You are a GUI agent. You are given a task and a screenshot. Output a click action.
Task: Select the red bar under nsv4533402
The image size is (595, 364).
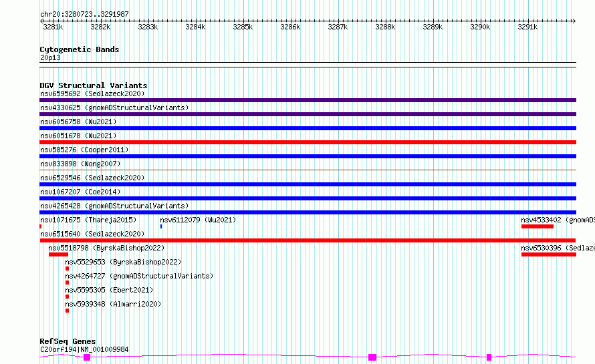[x=538, y=226]
